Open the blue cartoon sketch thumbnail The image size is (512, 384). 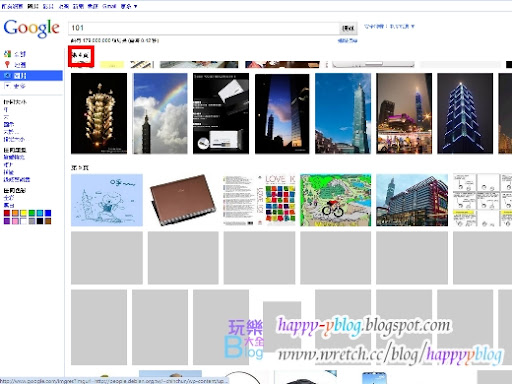point(107,200)
